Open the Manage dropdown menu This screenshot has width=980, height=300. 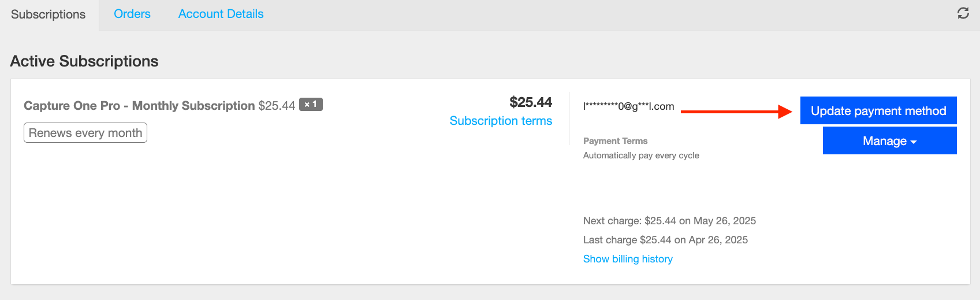pyautogui.click(x=889, y=141)
